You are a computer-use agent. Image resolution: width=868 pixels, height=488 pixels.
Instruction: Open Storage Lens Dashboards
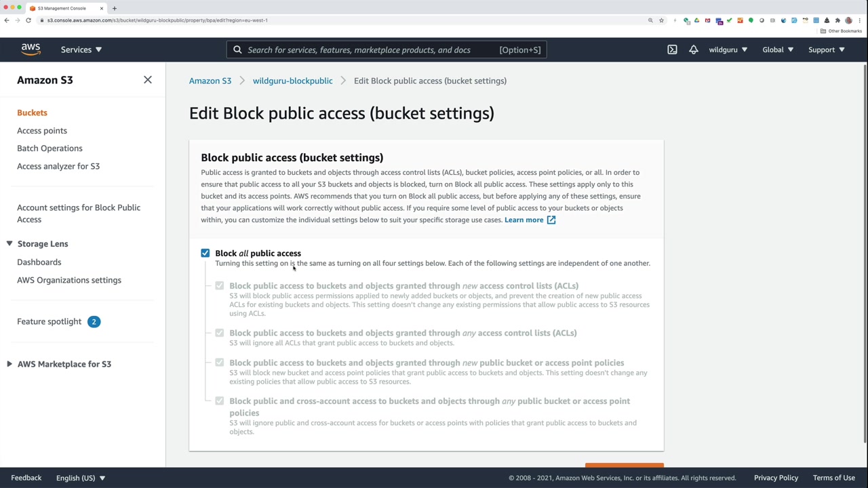pos(39,262)
